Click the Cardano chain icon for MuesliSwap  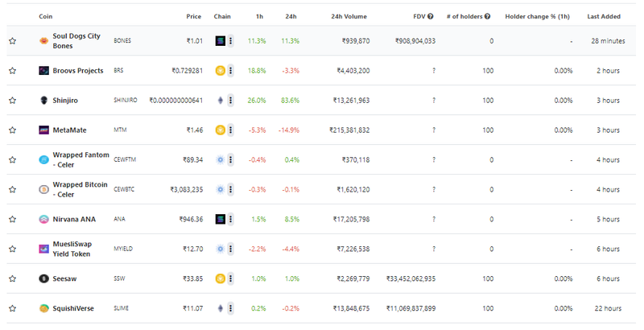pyautogui.click(x=220, y=249)
